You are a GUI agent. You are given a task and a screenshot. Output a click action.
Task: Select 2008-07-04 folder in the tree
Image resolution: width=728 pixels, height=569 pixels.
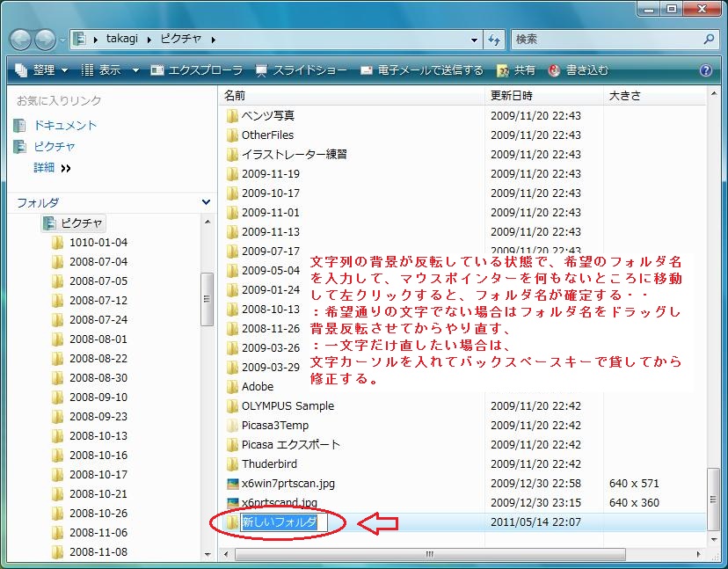(98, 262)
